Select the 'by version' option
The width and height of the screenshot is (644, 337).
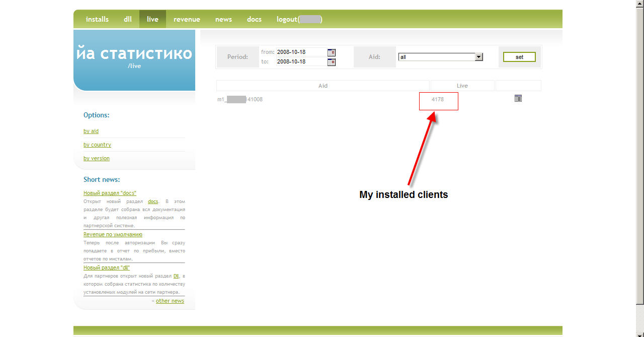pos(97,158)
